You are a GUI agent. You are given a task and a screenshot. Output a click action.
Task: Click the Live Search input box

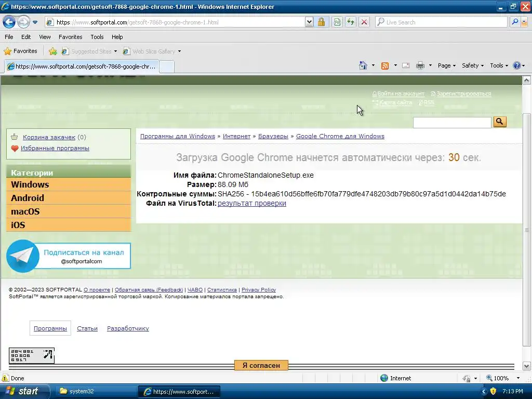point(441,22)
